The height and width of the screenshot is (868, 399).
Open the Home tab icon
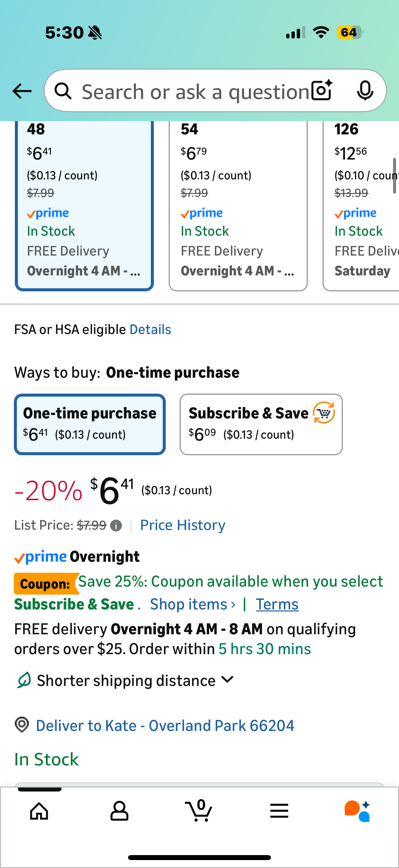pos(39,811)
